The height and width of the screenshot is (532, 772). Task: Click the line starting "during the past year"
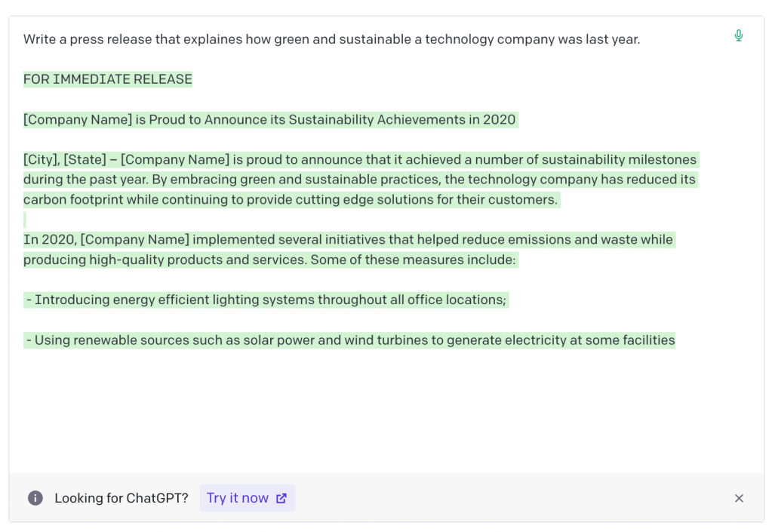click(359, 180)
